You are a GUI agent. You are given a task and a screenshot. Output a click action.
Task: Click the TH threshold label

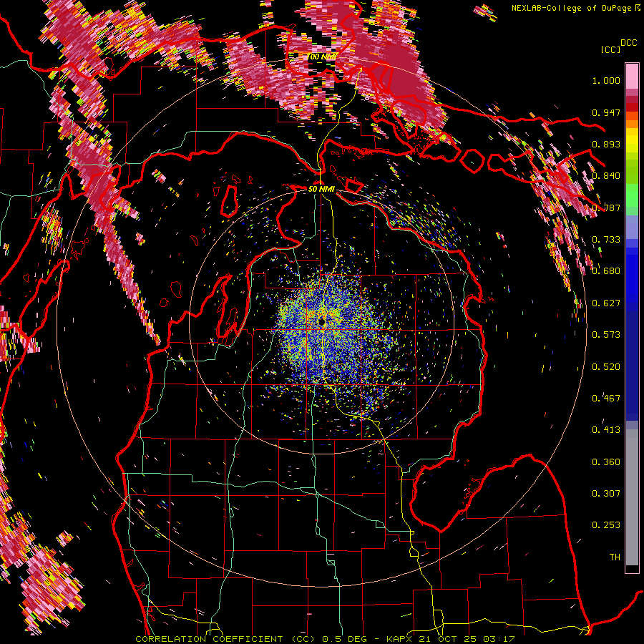(615, 557)
